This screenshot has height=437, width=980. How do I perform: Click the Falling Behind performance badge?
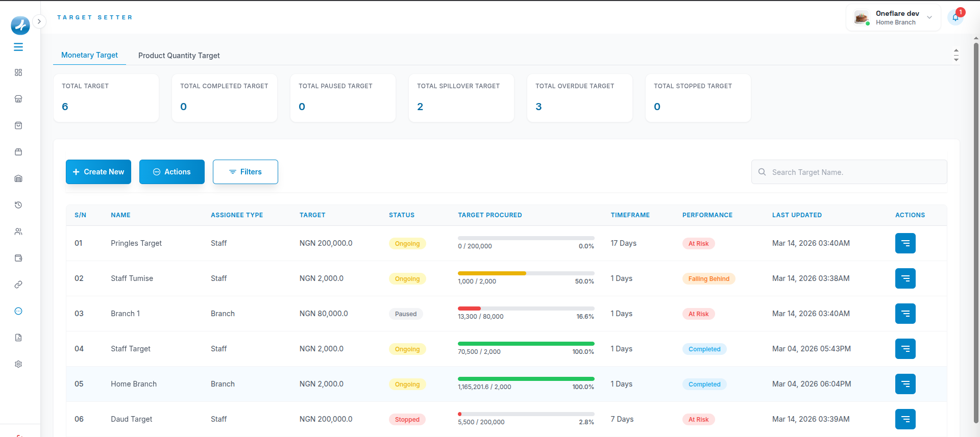(708, 279)
